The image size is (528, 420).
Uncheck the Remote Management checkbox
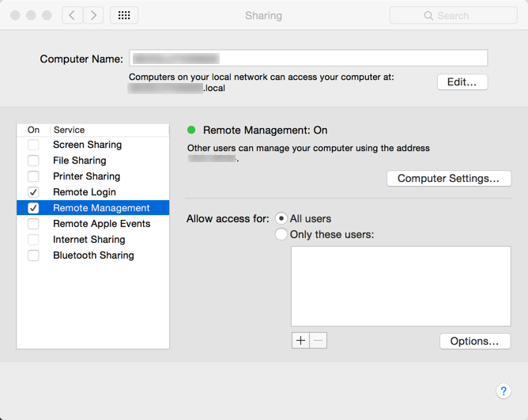33,208
